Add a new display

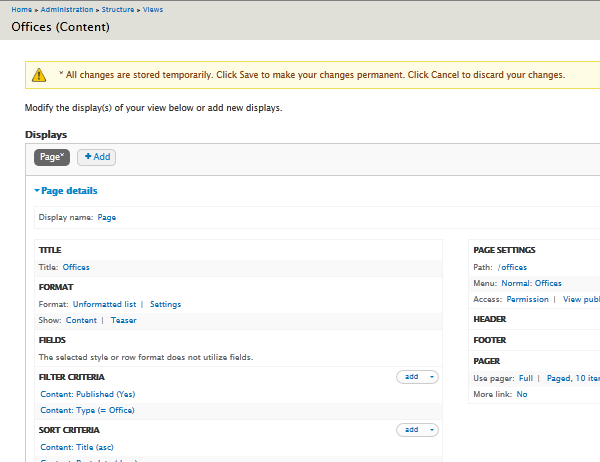pos(96,157)
